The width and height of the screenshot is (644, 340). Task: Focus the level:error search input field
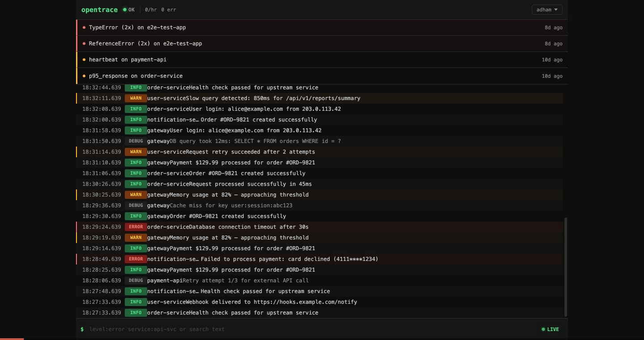coord(268,329)
